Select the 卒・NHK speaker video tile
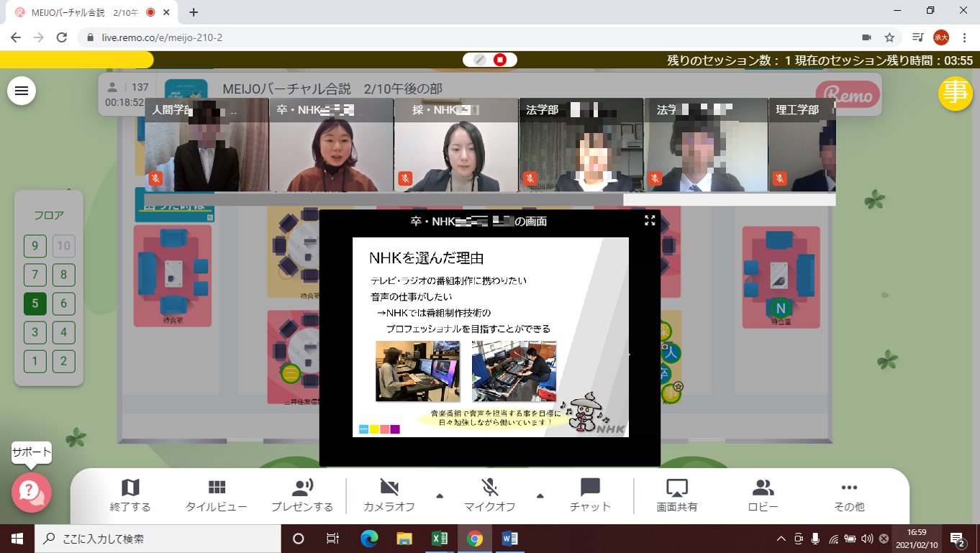The image size is (980, 553). tap(332, 145)
